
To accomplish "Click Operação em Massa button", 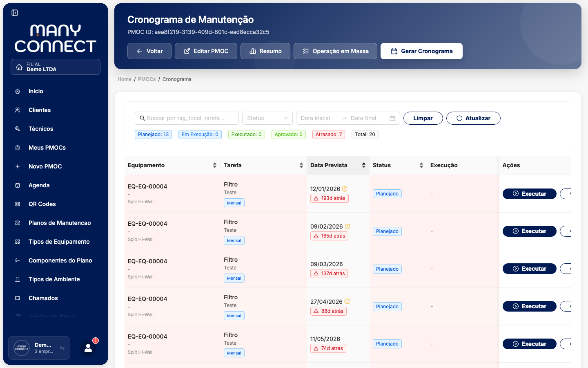I will 335,51.
